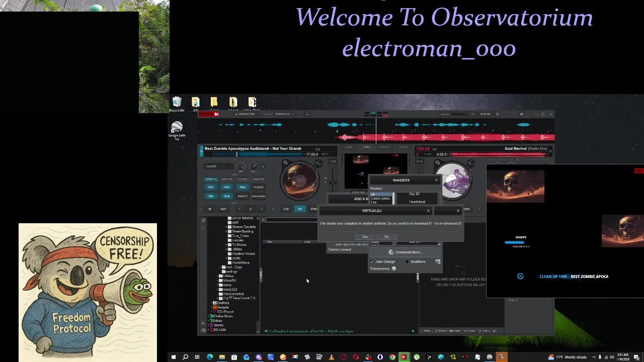
Task: Pick the Day 83 shader from the list
Action: click(x=414, y=194)
